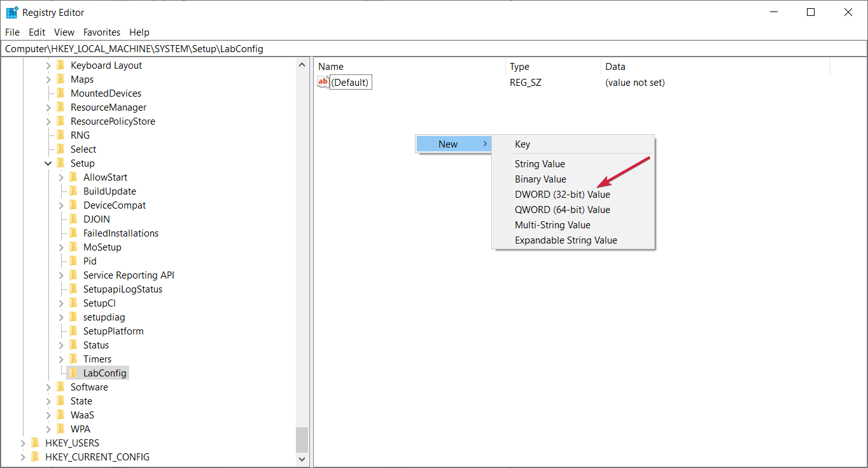Click the New context menu item
This screenshot has width=868, height=468.
point(454,144)
